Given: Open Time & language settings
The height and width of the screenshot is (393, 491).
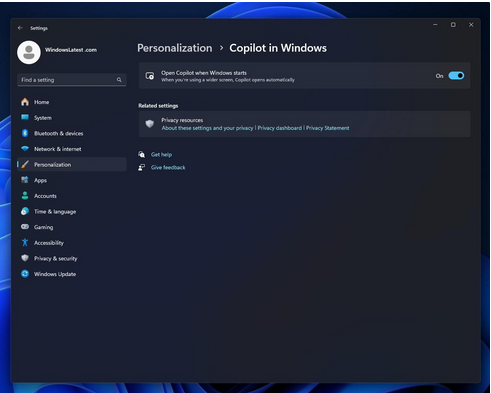Looking at the screenshot, I should 72,211.
